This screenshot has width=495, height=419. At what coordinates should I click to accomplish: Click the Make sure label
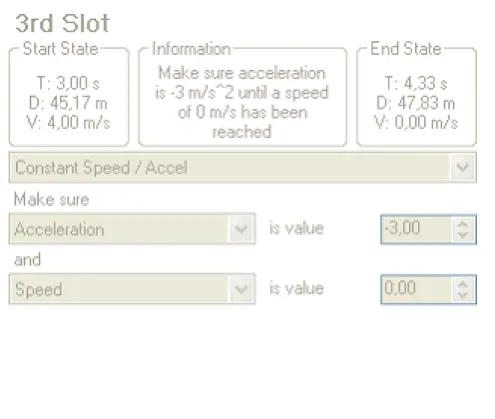click(x=52, y=199)
